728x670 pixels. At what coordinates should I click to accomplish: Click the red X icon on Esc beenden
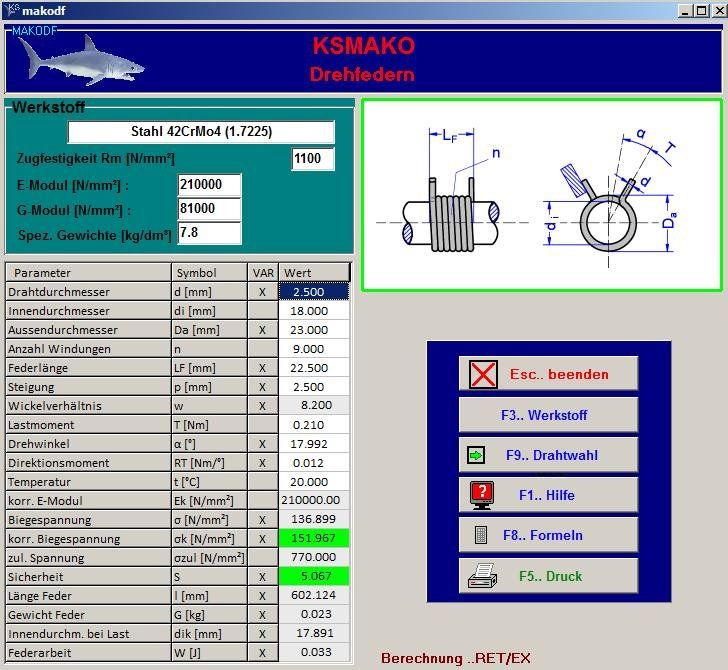pos(483,375)
